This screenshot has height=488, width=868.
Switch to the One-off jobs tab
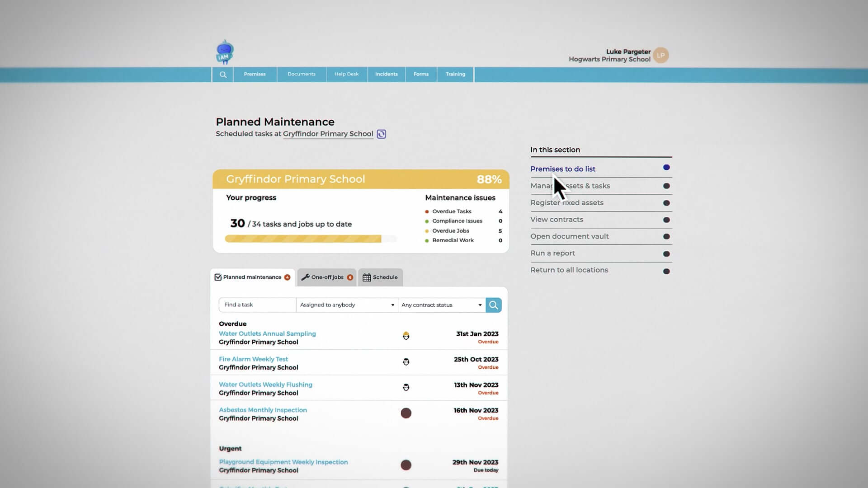pos(327,277)
